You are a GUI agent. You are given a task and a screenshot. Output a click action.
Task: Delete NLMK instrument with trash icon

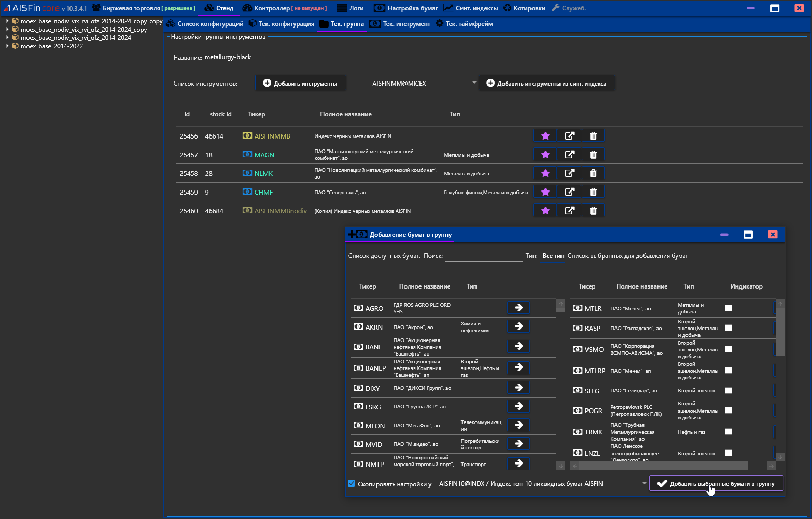(593, 173)
